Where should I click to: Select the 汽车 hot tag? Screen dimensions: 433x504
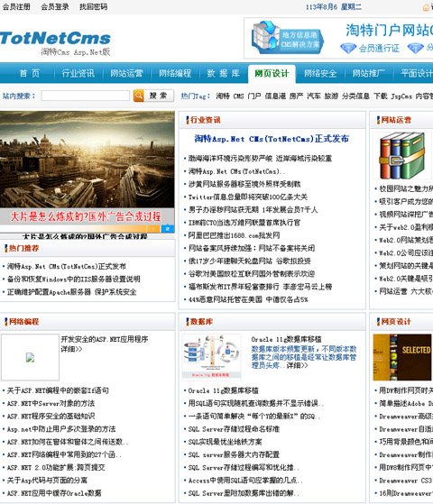click(x=314, y=96)
